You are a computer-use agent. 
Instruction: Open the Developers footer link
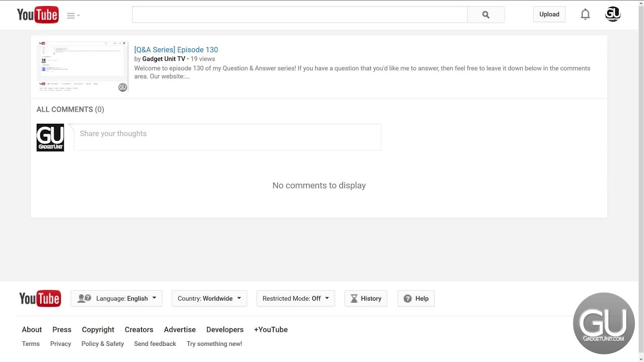tap(225, 330)
